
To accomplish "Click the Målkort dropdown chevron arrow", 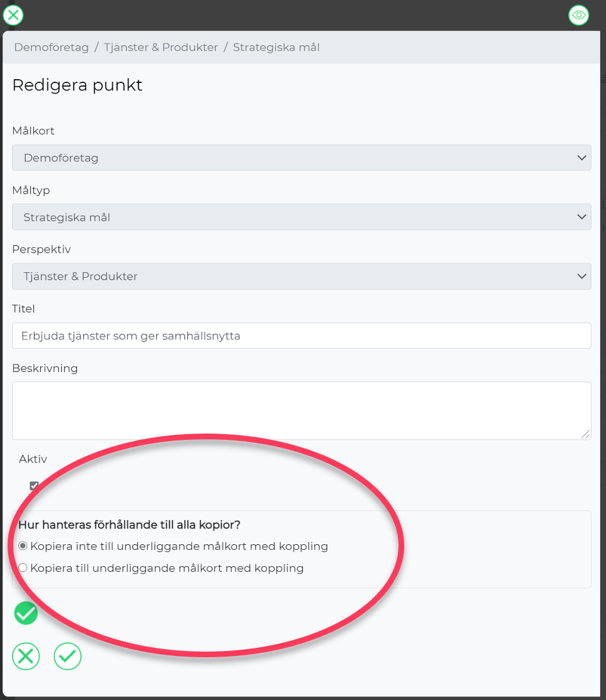I will [x=581, y=158].
